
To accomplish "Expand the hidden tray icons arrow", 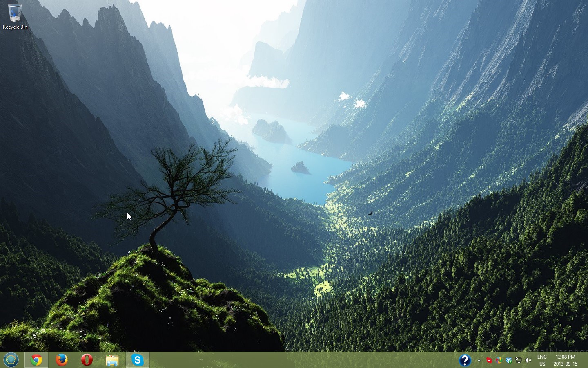I will (479, 360).
